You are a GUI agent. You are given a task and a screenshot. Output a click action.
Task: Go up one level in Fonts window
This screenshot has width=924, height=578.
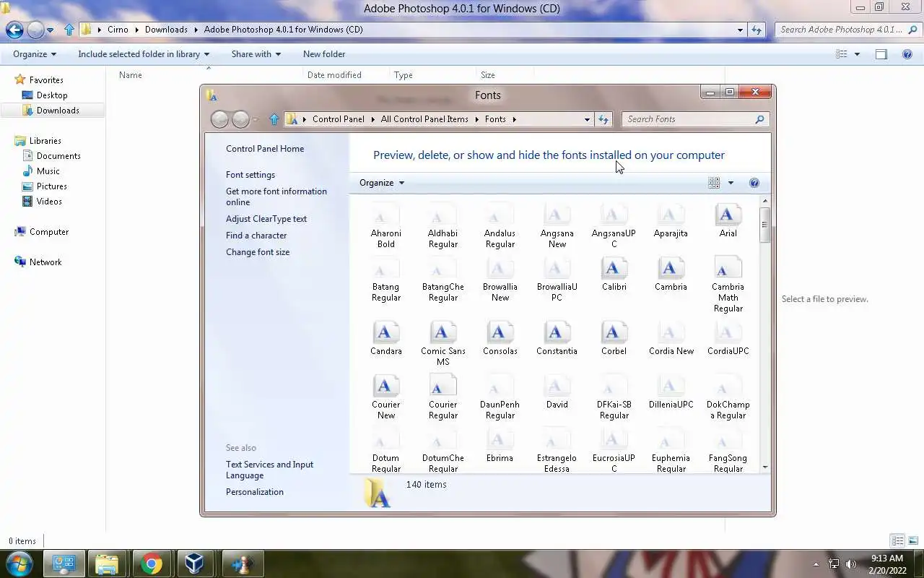click(274, 119)
